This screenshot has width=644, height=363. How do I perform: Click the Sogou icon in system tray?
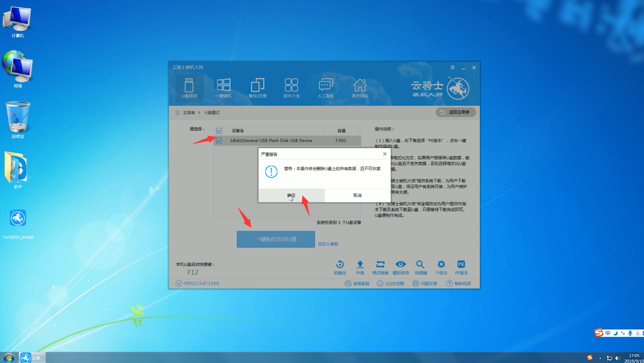coord(590,358)
